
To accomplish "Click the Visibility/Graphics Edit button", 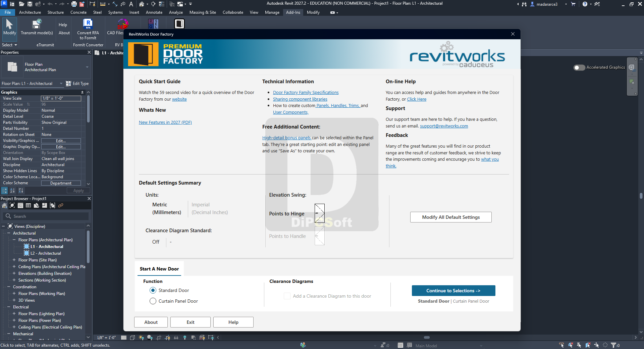I will pos(61,141).
